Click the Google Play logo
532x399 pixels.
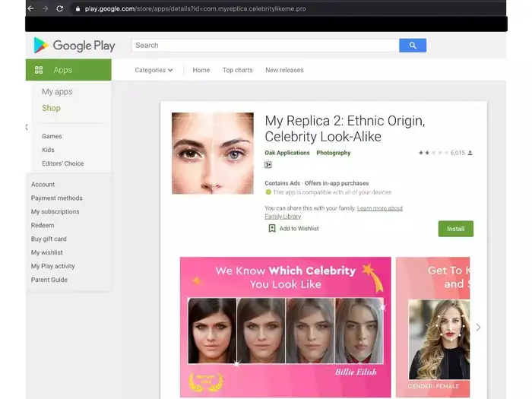(x=74, y=46)
